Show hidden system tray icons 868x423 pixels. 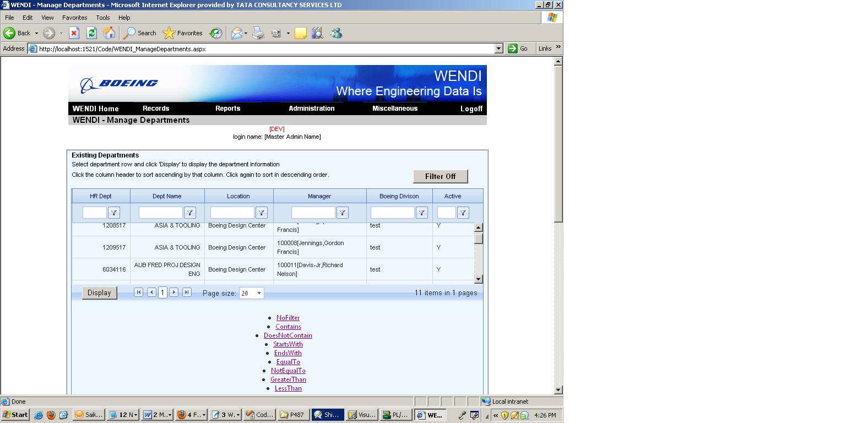(x=496, y=415)
